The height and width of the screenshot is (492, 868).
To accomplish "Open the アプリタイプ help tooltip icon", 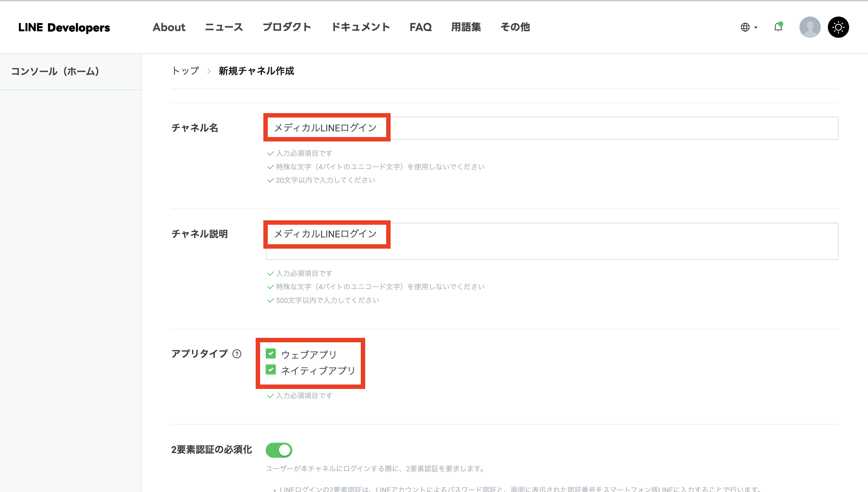I will click(238, 354).
